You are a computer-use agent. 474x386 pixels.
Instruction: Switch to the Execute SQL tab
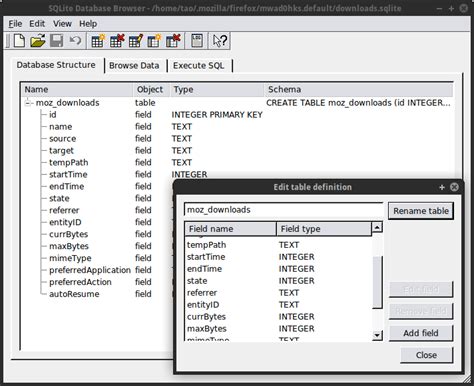pyautogui.click(x=198, y=66)
